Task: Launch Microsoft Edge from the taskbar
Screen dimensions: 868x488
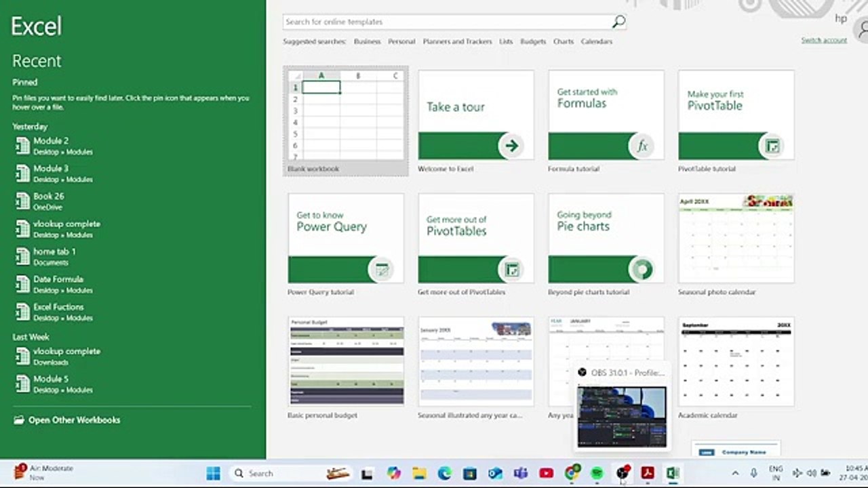Action: point(445,473)
